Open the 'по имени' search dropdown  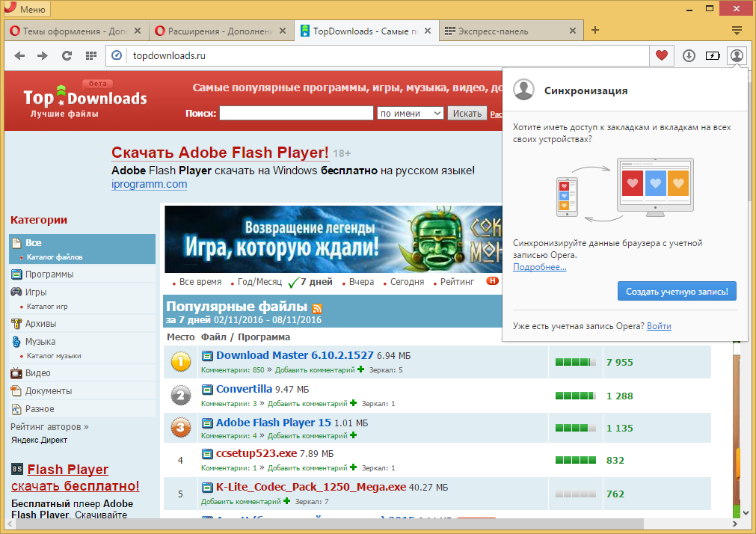click(x=410, y=114)
